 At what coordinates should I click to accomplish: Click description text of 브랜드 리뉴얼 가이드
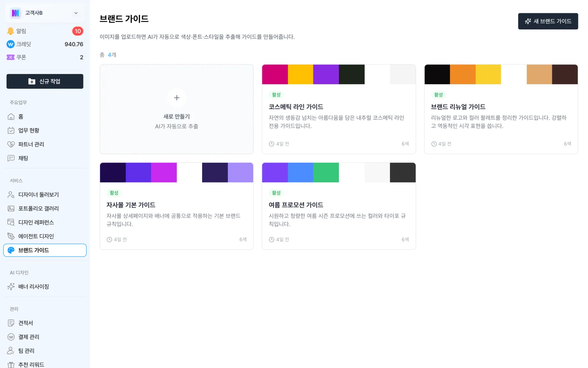pos(499,122)
